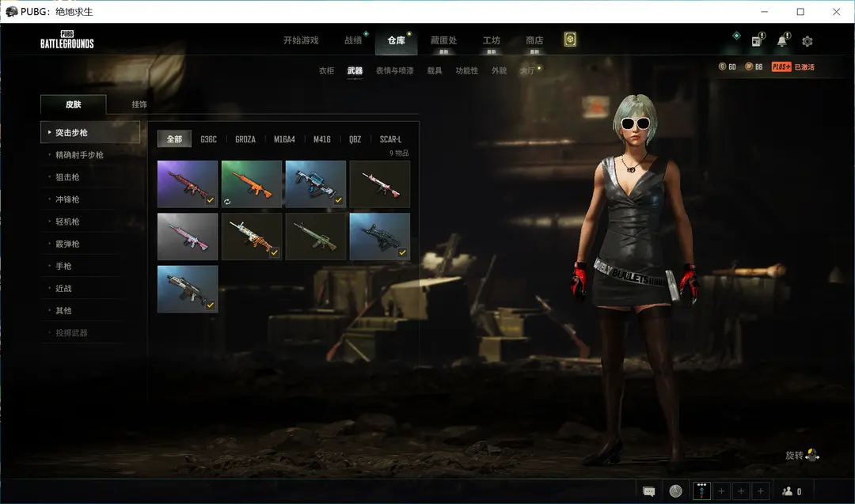Click the BP coin balance showing 86
Image resolution: width=855 pixels, height=504 pixels.
pyautogui.click(x=754, y=66)
